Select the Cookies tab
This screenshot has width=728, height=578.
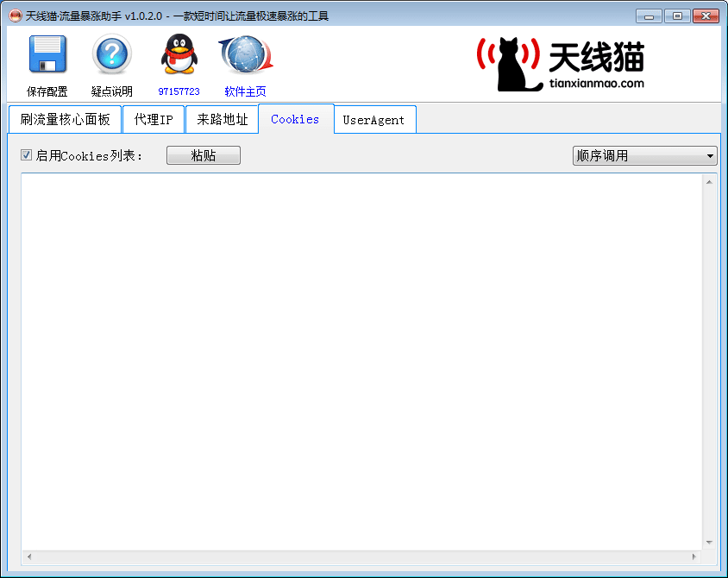(x=295, y=119)
